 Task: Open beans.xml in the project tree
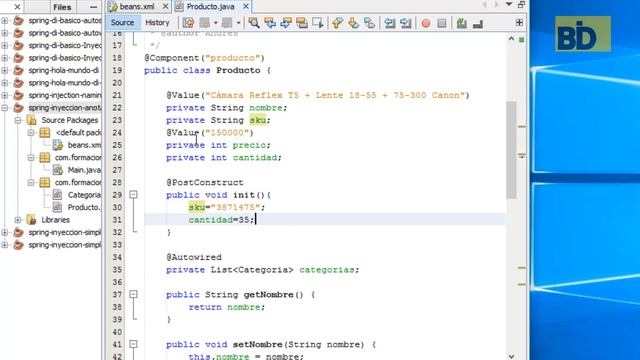click(84, 145)
